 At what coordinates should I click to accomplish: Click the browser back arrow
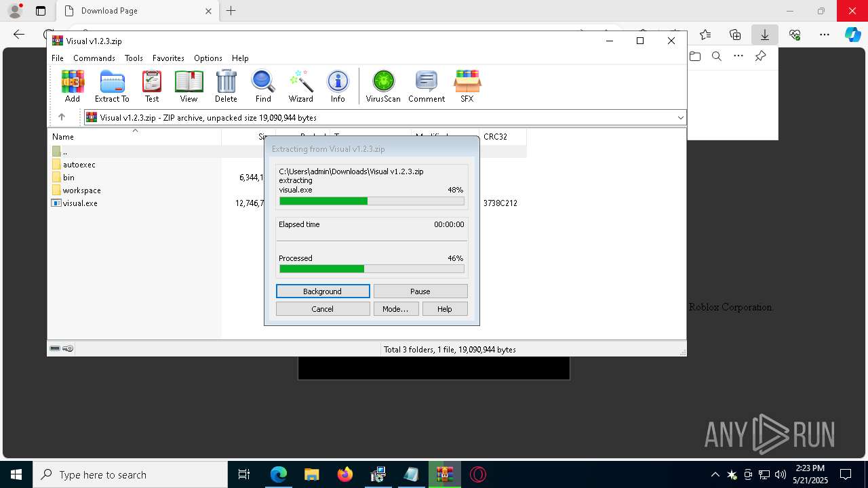tap(19, 35)
